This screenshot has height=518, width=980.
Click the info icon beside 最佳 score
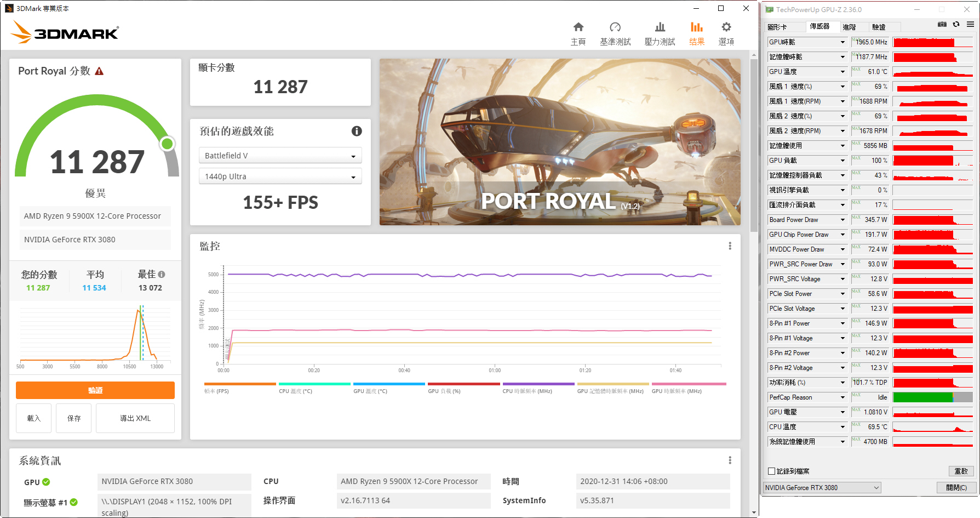pyautogui.click(x=162, y=275)
